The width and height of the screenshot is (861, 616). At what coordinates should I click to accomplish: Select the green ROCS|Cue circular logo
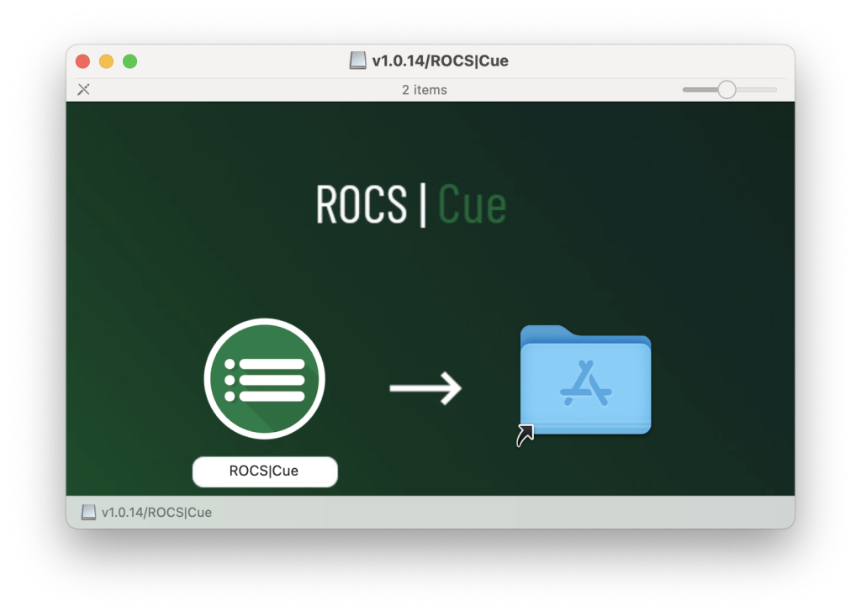coord(264,378)
